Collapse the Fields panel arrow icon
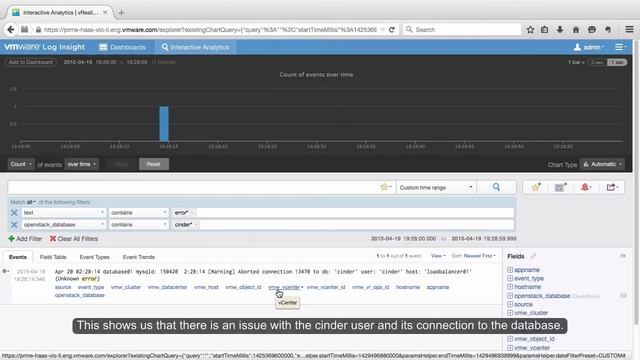Screen dimensions: 640x360 click(623, 256)
